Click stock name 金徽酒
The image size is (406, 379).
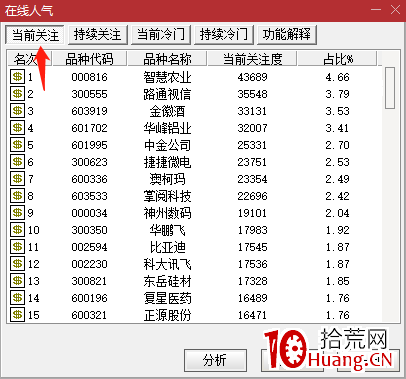click(167, 111)
